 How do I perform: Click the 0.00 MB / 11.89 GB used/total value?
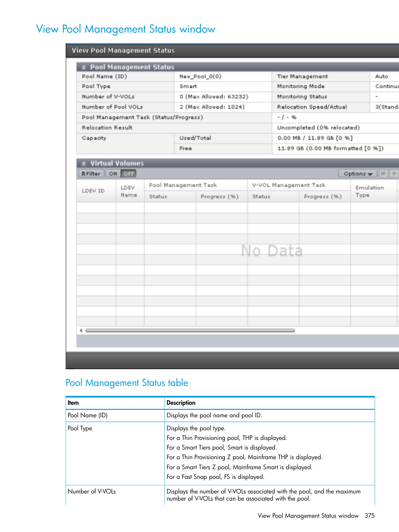pos(315,138)
